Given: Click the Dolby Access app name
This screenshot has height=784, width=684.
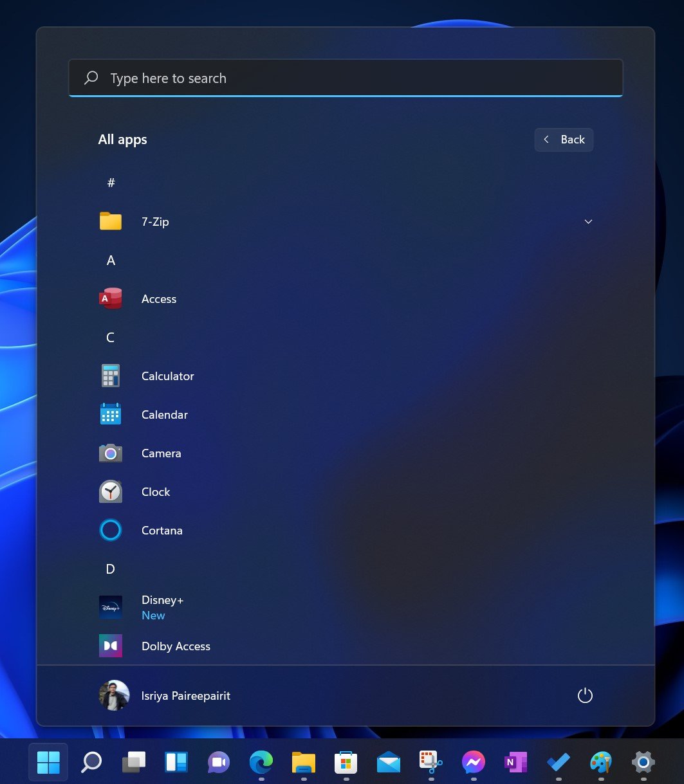Looking at the screenshot, I should [176, 646].
